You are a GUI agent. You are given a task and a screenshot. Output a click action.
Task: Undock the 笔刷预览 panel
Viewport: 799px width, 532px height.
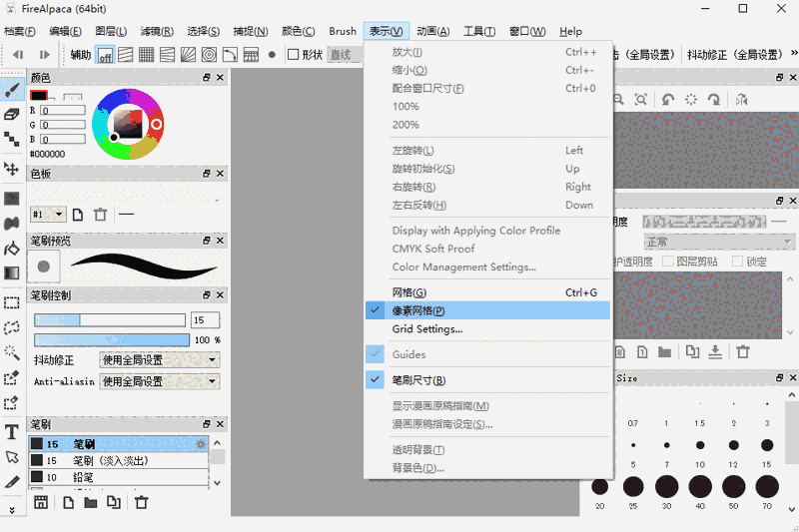tap(207, 241)
